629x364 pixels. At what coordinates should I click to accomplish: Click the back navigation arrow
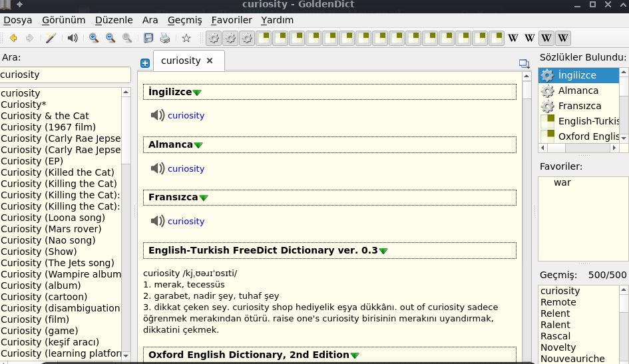[x=13, y=39]
